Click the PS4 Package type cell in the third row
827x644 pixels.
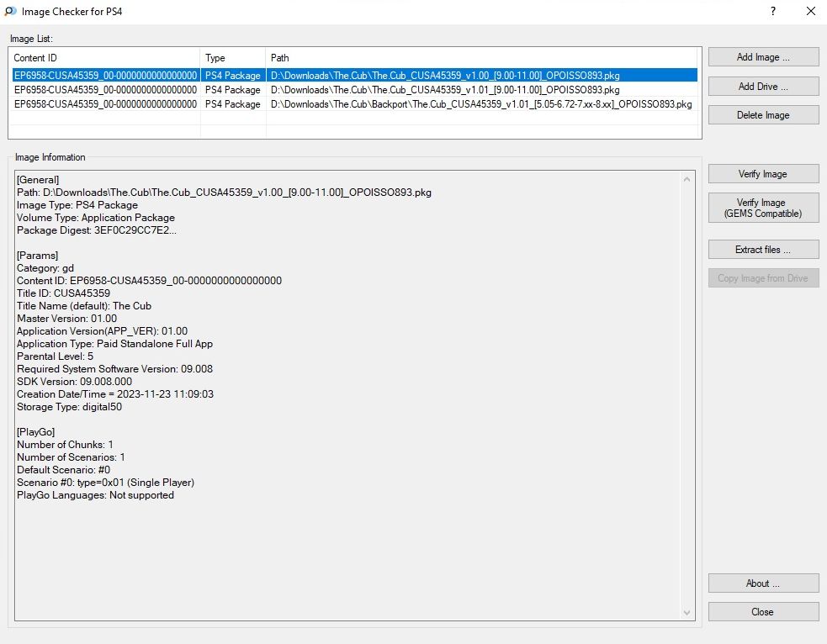232,103
